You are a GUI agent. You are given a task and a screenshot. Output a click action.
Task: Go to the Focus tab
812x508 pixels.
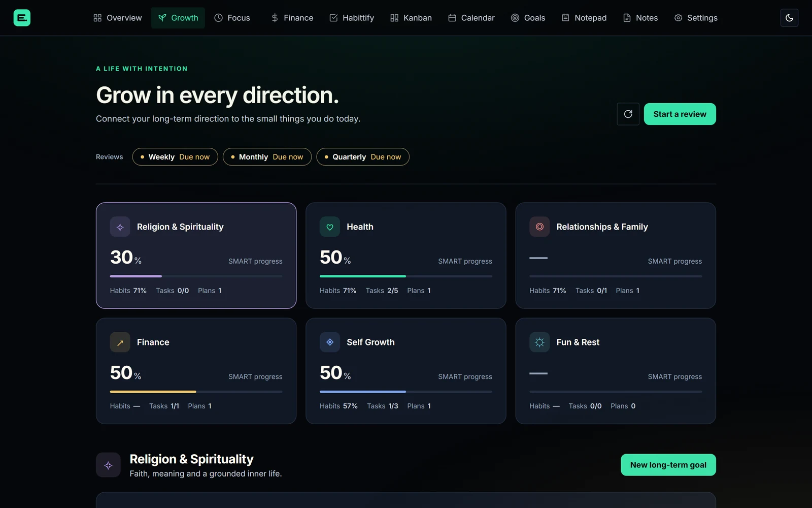232,18
